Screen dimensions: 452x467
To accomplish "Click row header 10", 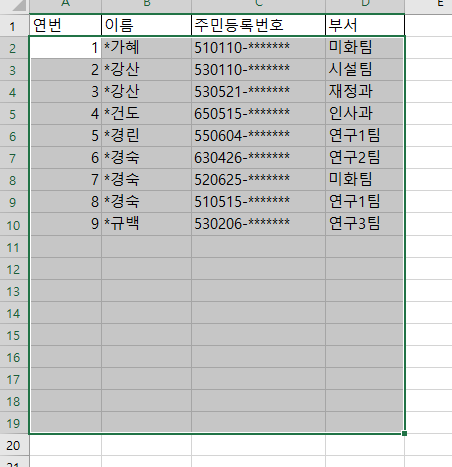I will [x=14, y=224].
